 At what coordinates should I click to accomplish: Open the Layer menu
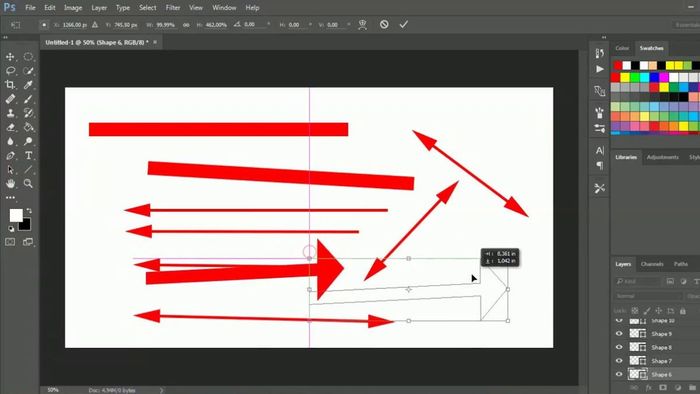pos(99,8)
